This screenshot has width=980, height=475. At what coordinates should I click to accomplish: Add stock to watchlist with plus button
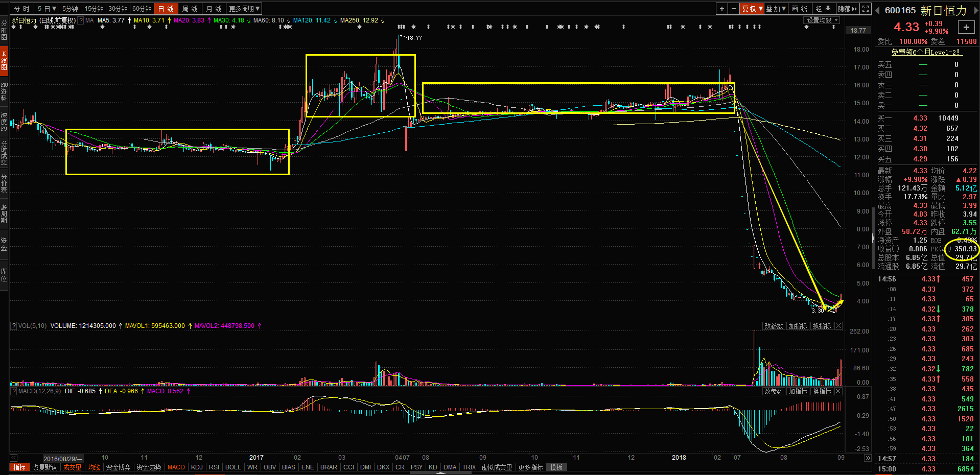tap(966, 28)
